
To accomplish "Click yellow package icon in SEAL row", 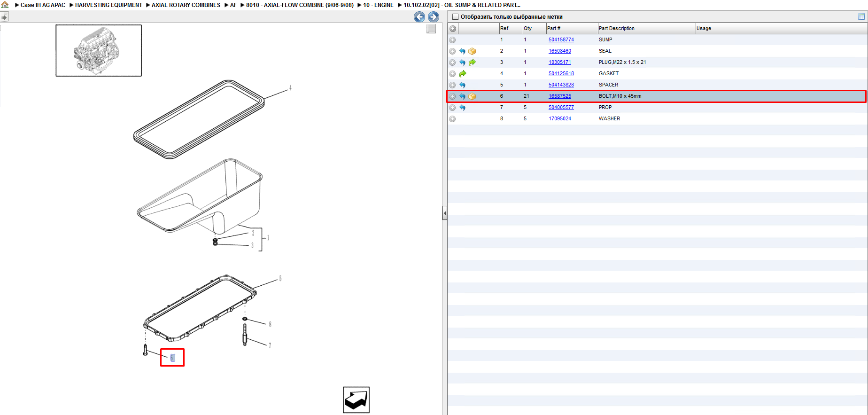I will pyautogui.click(x=472, y=51).
